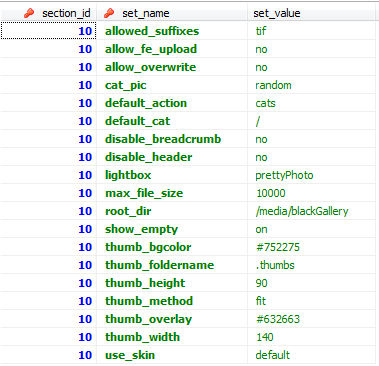Click the '90' value cell
This screenshot has width=379, height=366.
tap(312, 283)
